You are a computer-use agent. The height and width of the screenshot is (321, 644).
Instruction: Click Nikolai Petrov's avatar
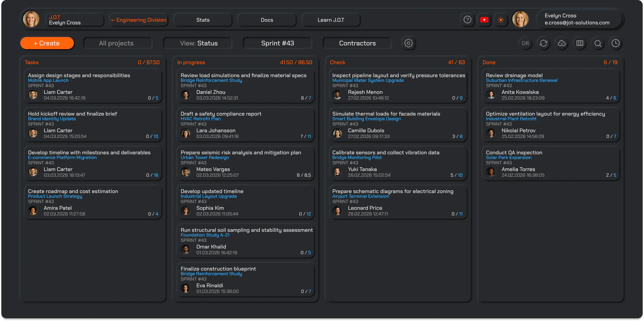pos(491,133)
